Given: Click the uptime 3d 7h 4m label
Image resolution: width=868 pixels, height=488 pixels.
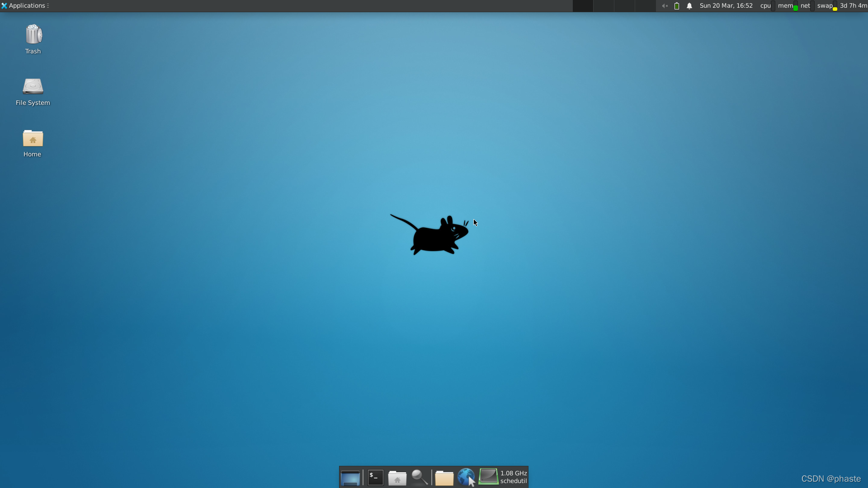Looking at the screenshot, I should point(853,6).
